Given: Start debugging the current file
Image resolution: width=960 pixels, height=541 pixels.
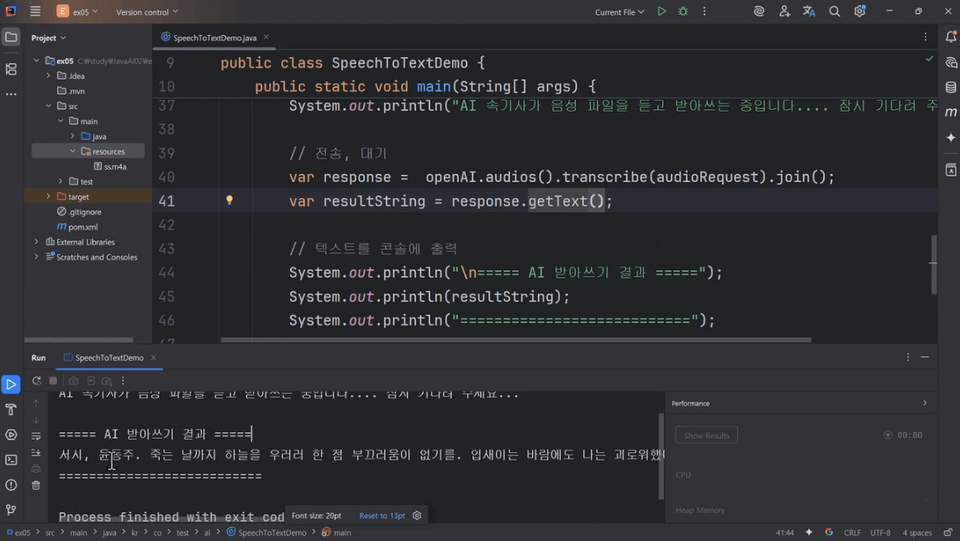Looking at the screenshot, I should [683, 11].
